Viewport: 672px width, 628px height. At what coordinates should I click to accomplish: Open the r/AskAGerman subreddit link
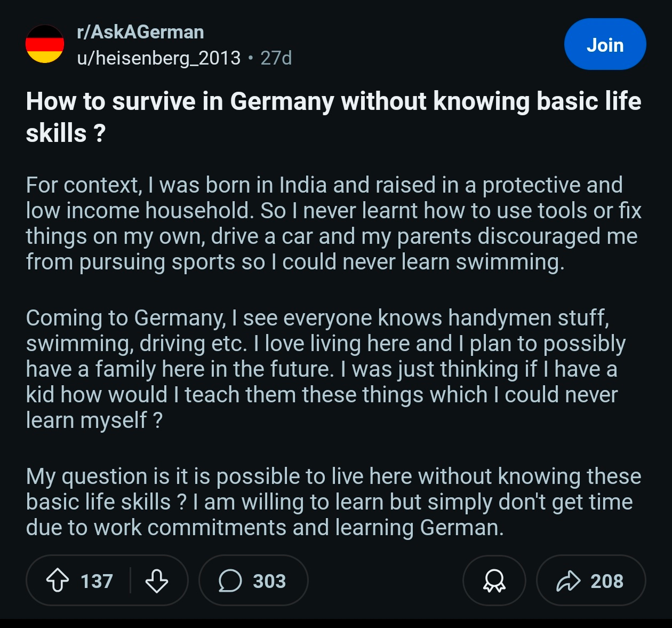[x=140, y=32]
